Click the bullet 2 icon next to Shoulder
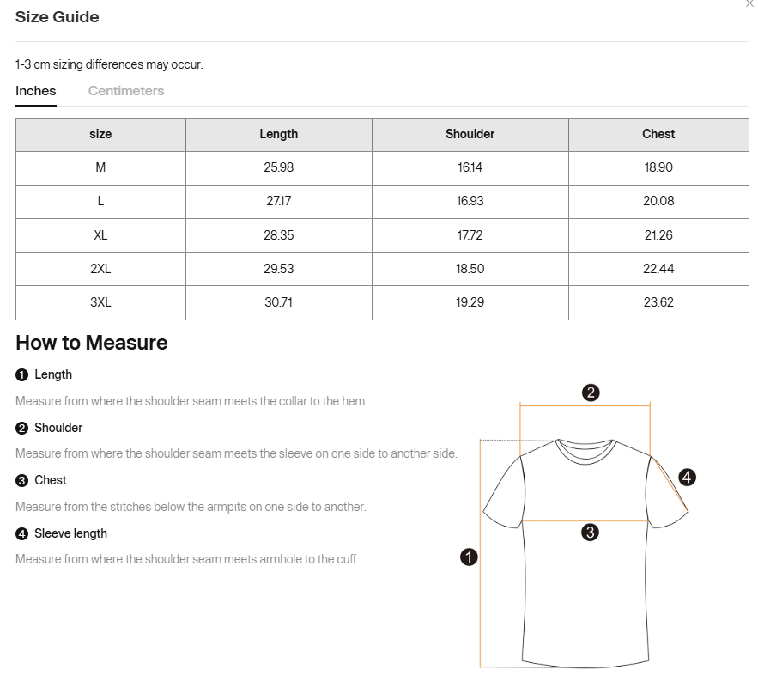This screenshot has width=758, height=700. pos(22,428)
